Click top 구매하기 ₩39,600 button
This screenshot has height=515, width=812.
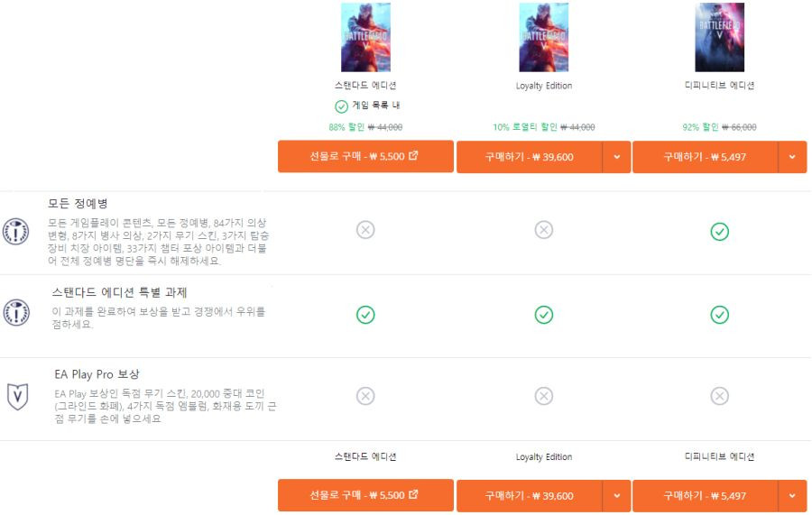530,157
